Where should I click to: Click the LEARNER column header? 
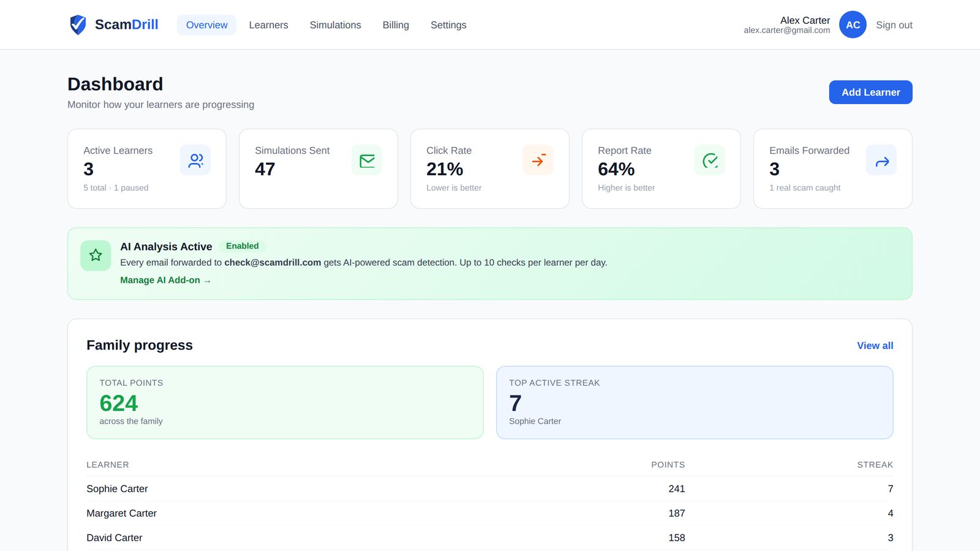[108, 465]
